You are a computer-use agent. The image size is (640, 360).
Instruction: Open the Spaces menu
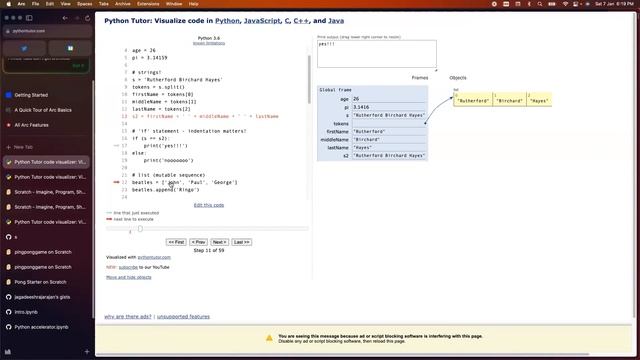84,4
